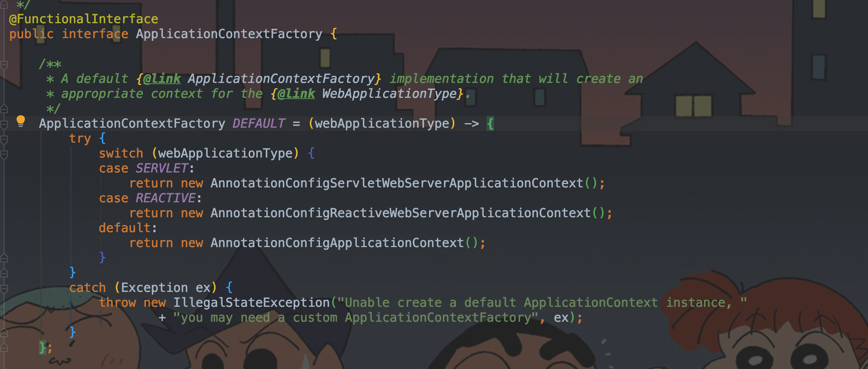Click the DEFAULT constant name
Image resolution: width=868 pixels, height=369 pixels.
(x=259, y=124)
